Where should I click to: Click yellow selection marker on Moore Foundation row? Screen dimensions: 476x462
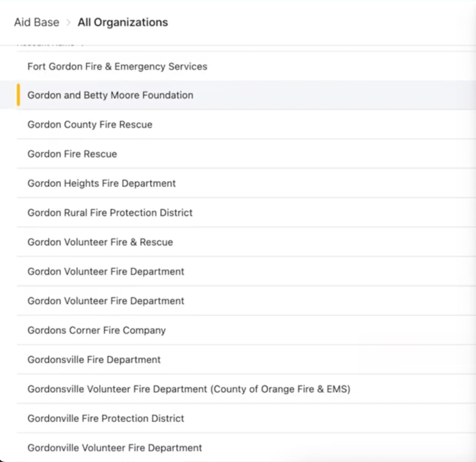coord(18,95)
